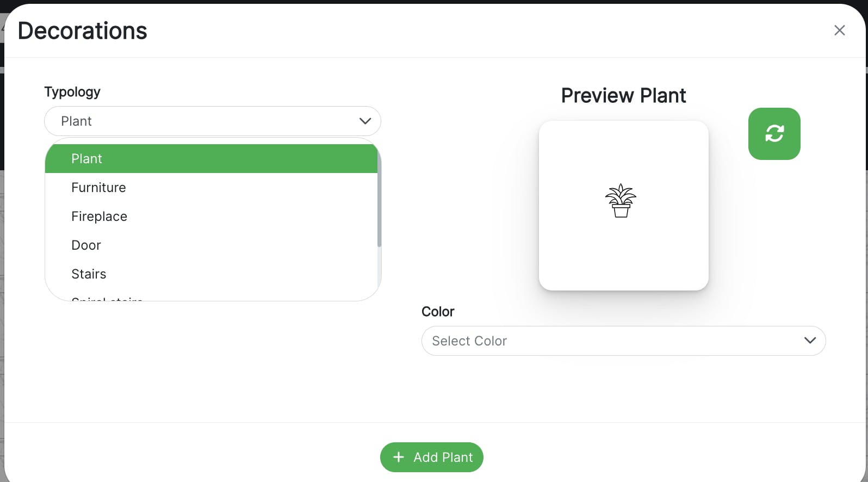Open the Select Color field

pyautogui.click(x=609, y=341)
